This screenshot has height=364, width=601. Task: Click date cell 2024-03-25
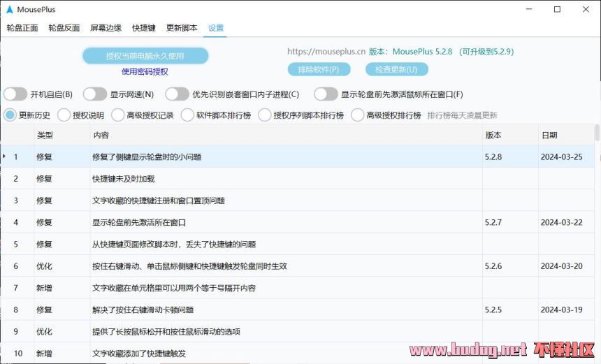pos(566,156)
